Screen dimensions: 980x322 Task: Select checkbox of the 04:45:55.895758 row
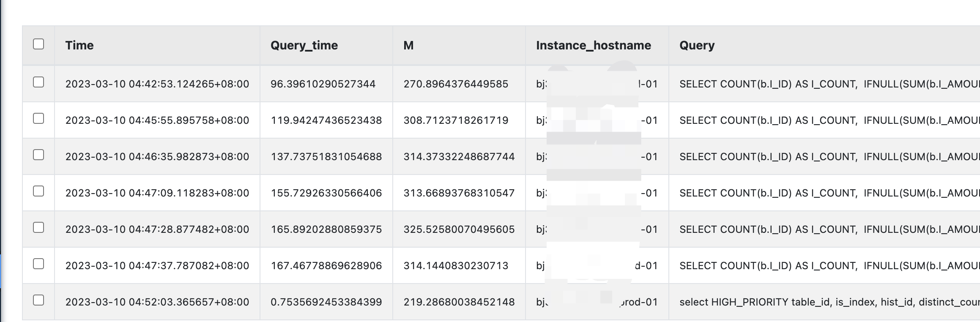(x=38, y=118)
